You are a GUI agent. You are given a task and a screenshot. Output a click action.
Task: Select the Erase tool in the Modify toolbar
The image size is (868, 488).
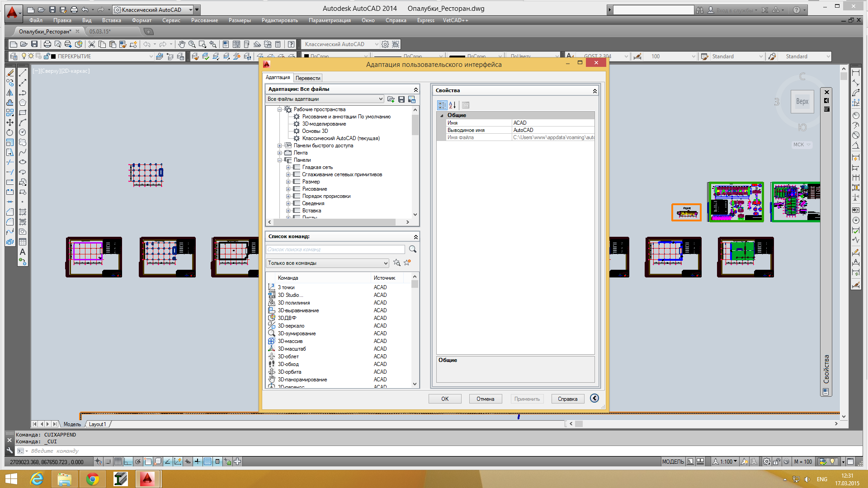click(x=10, y=73)
